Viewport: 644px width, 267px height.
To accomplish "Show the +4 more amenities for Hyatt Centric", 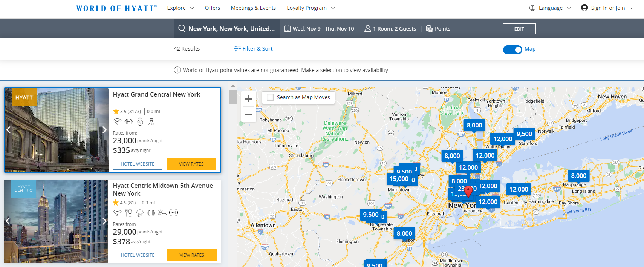I will pyautogui.click(x=173, y=213).
